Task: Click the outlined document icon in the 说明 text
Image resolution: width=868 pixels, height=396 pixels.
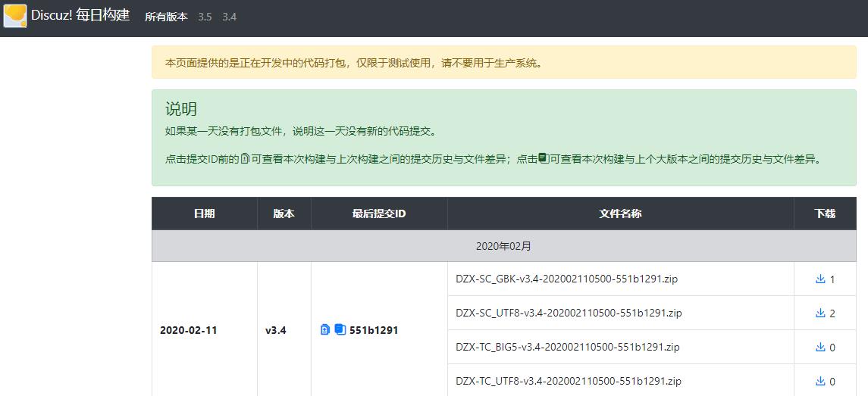Action: click(x=246, y=159)
